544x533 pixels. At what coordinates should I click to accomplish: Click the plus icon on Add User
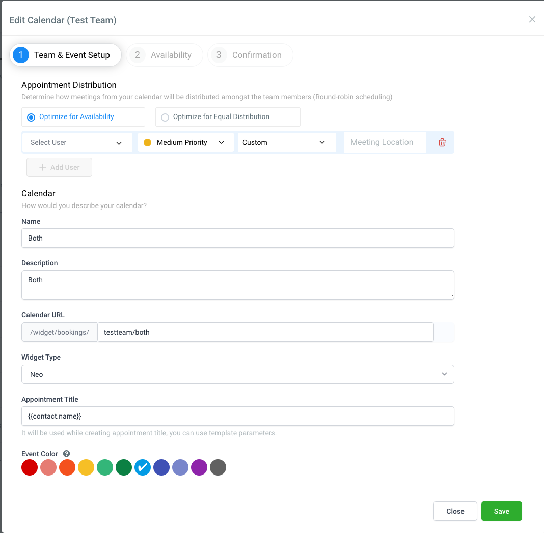(x=42, y=167)
